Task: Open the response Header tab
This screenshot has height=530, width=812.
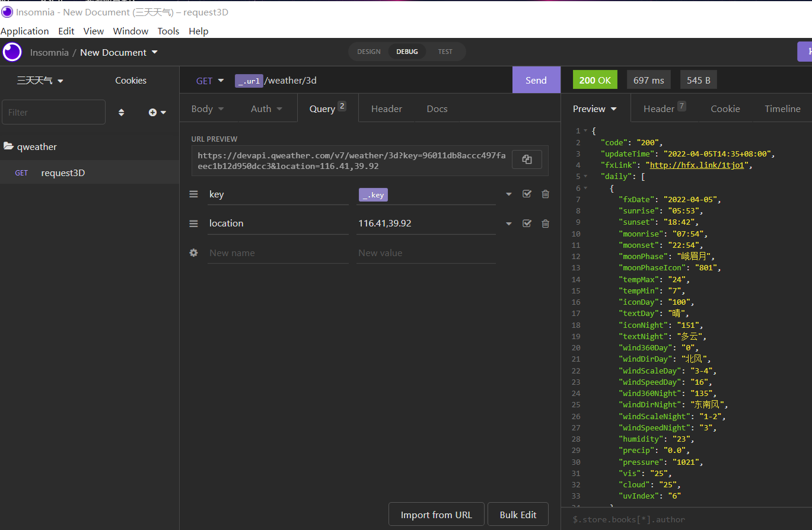Action: tap(664, 108)
